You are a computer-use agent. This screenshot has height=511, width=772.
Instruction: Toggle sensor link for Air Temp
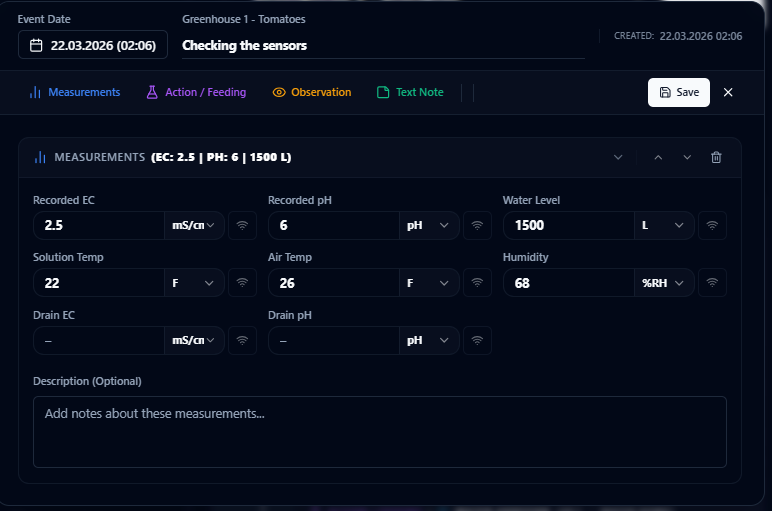(x=477, y=283)
